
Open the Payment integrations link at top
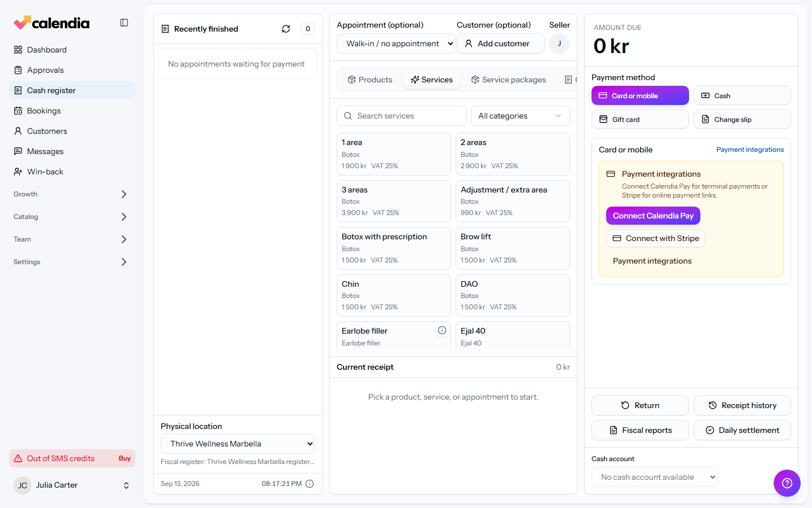pyautogui.click(x=750, y=150)
